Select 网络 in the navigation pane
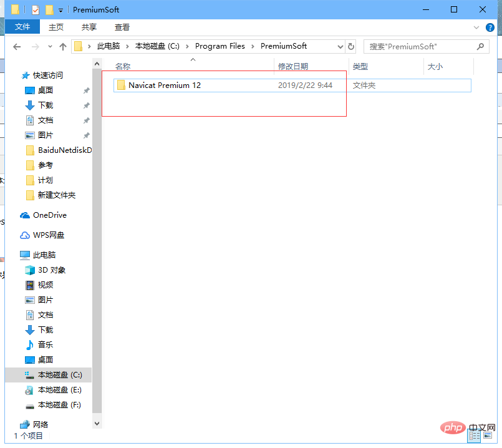Viewport: 502px width, 448px height. (x=41, y=425)
